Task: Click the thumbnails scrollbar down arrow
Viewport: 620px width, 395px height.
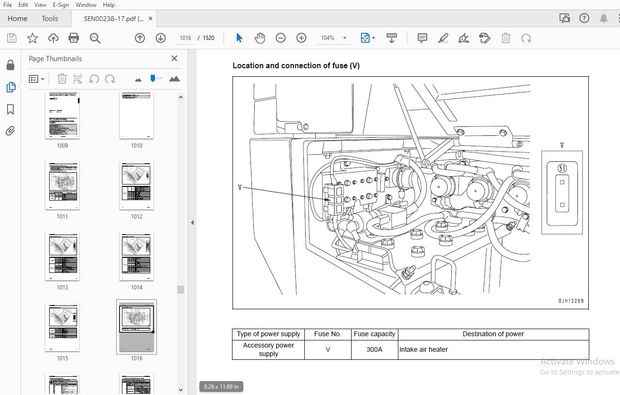Action: [x=181, y=389]
